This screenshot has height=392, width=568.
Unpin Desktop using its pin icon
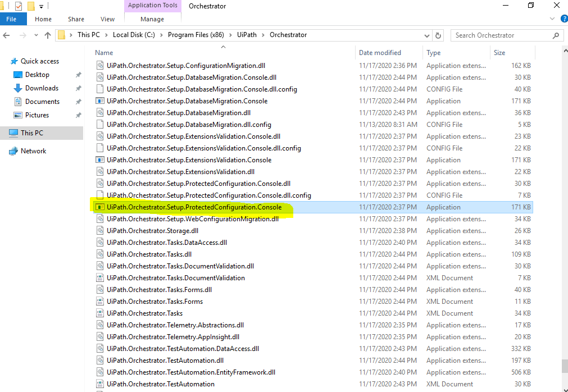click(x=78, y=75)
